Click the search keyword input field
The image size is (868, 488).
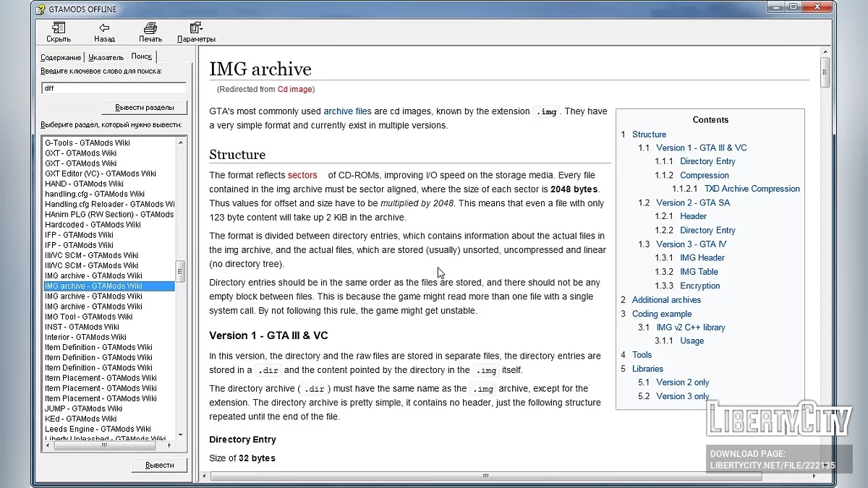pyautogui.click(x=114, y=88)
